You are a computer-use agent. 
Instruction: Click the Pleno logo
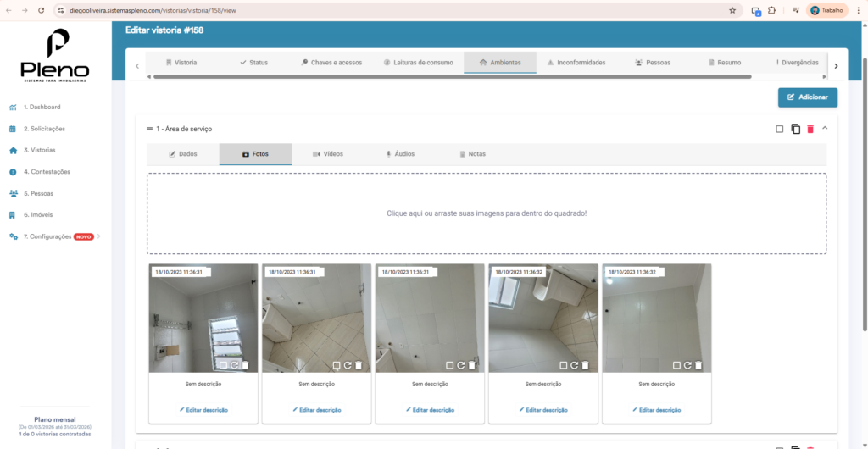click(x=55, y=56)
